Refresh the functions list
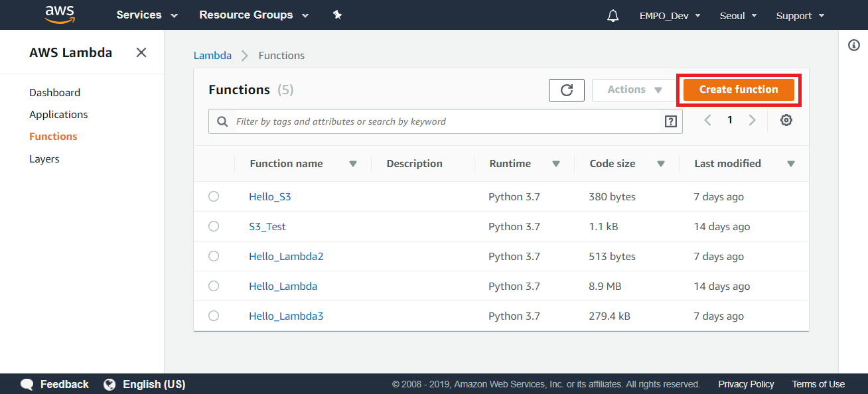 567,90
